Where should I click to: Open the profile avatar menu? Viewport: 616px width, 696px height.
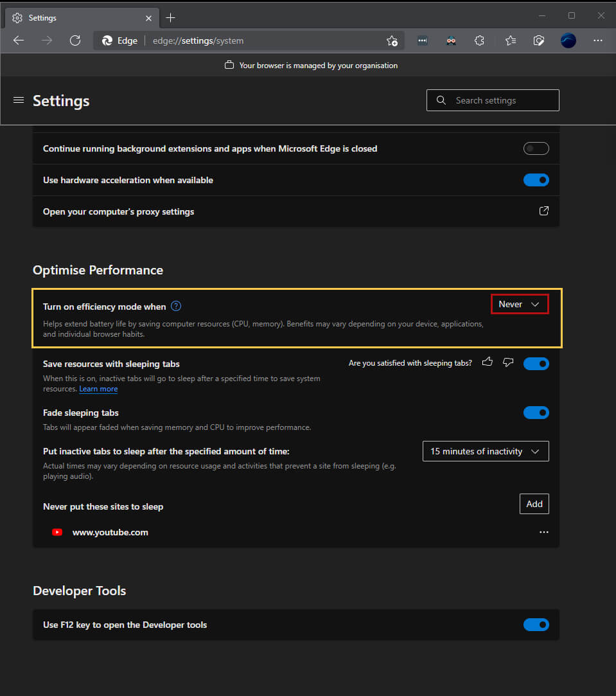[x=568, y=40]
